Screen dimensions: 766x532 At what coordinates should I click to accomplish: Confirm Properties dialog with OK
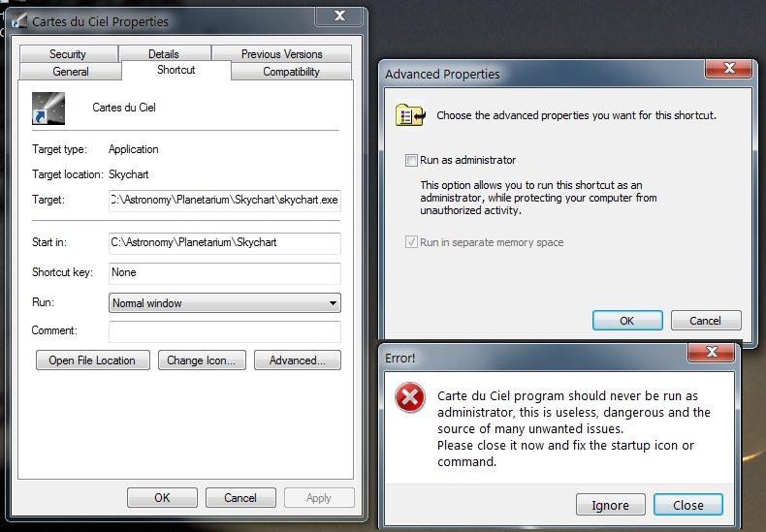(x=162, y=498)
